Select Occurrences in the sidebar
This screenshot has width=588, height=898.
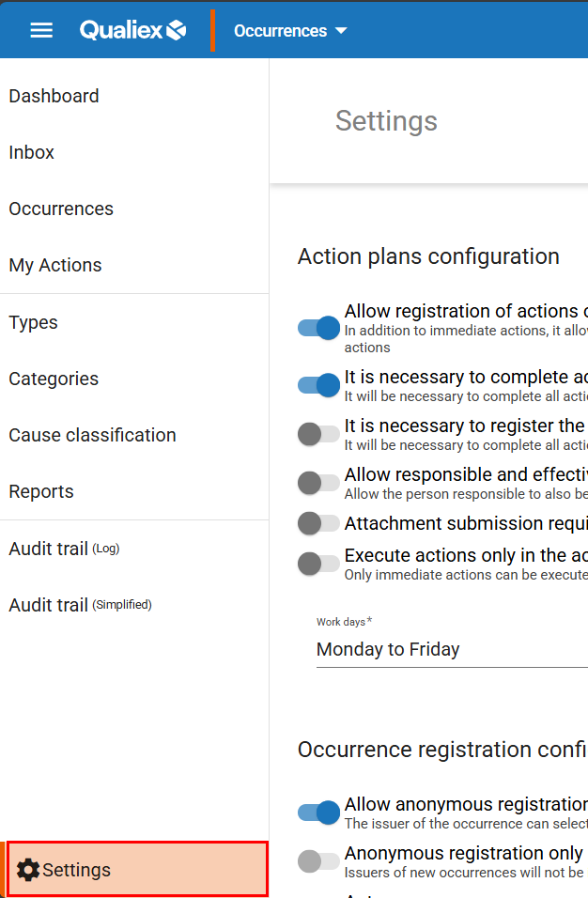(61, 209)
